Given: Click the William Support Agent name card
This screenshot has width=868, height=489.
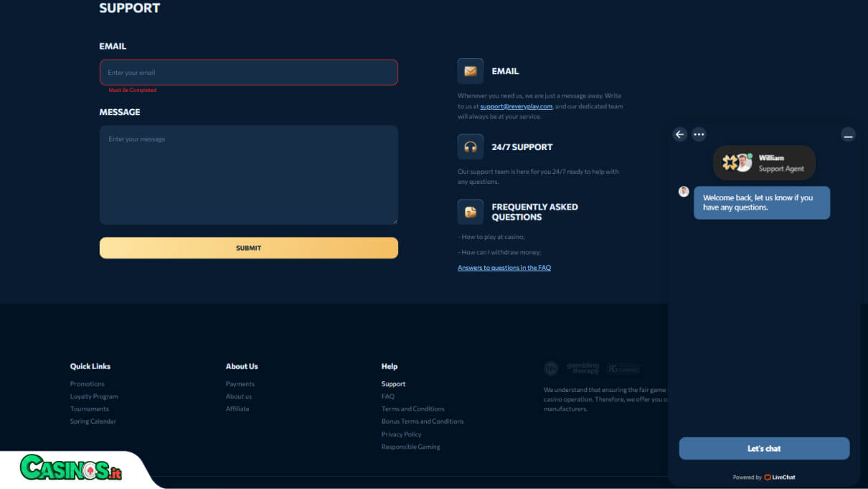Looking at the screenshot, I should [x=765, y=163].
